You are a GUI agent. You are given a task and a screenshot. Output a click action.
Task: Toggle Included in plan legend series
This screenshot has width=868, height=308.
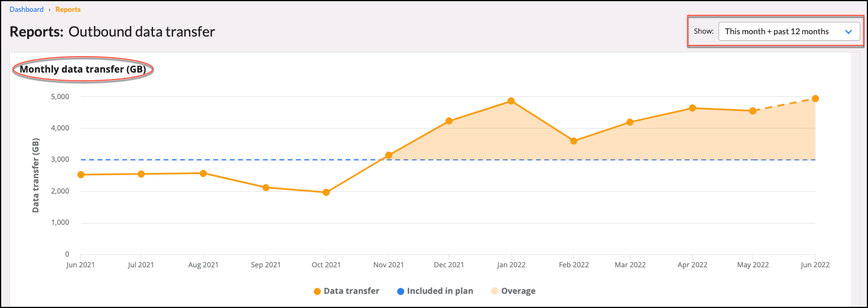coord(440,291)
